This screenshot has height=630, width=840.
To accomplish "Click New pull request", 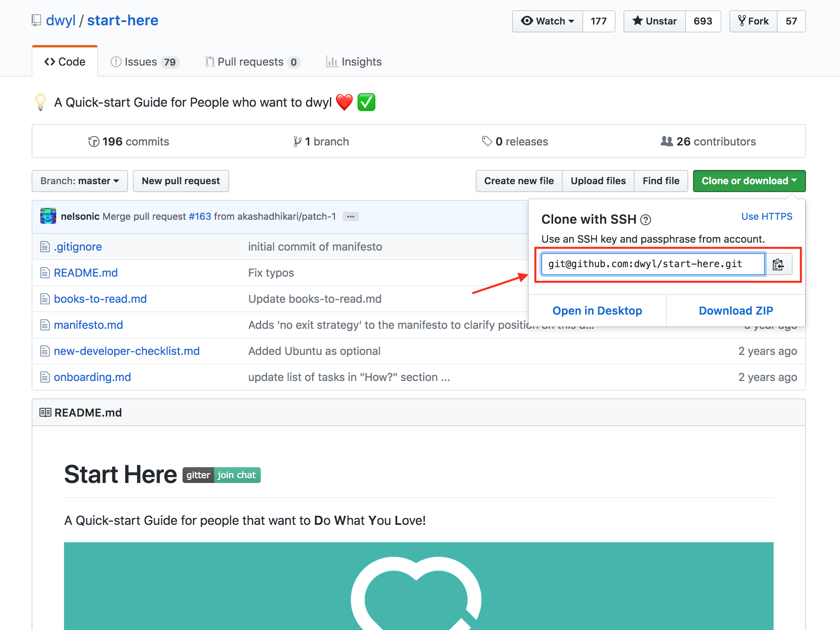I will (x=181, y=181).
